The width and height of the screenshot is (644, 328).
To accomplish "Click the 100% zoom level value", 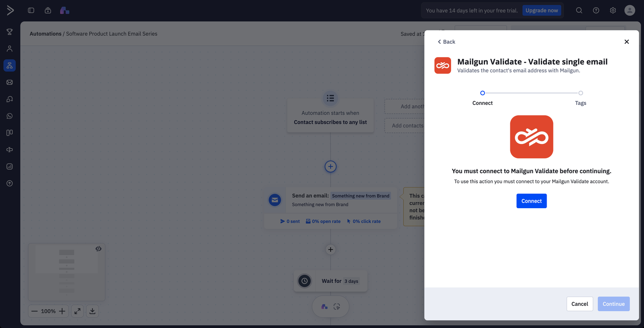I will (x=48, y=311).
